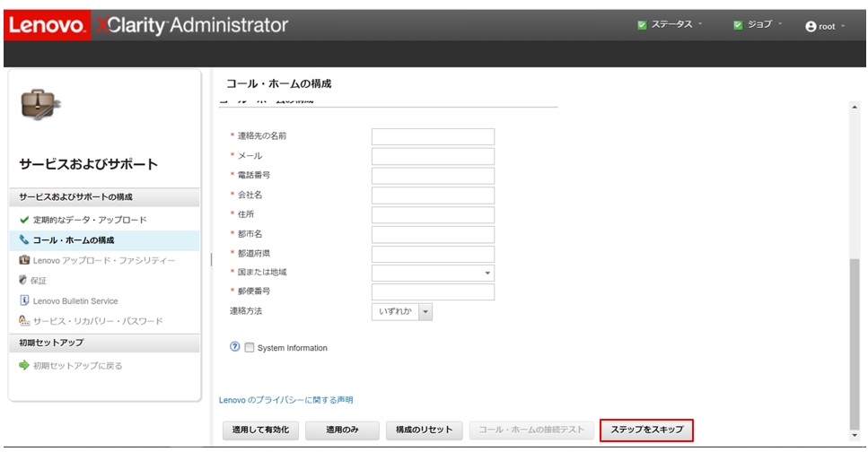
Task: Click the vertical scrollbar down arrow
Action: [x=855, y=436]
